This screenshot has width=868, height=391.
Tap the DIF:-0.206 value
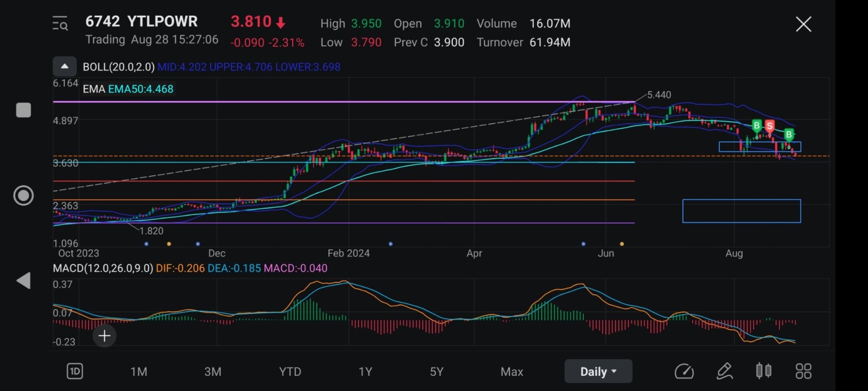point(180,268)
